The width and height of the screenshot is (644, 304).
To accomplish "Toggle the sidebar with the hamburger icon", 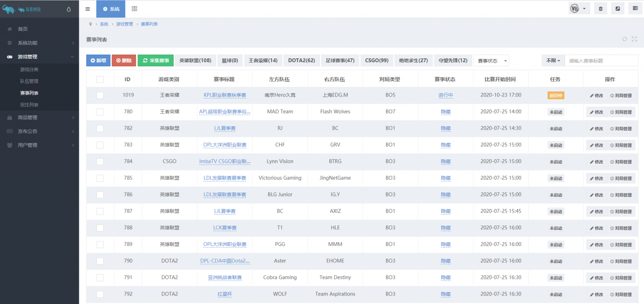I will click(x=88, y=8).
